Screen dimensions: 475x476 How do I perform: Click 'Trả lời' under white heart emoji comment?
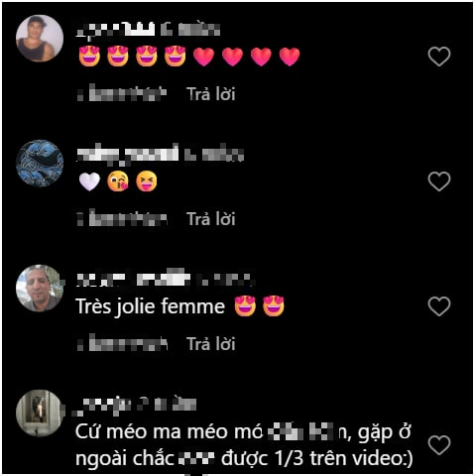point(211,219)
